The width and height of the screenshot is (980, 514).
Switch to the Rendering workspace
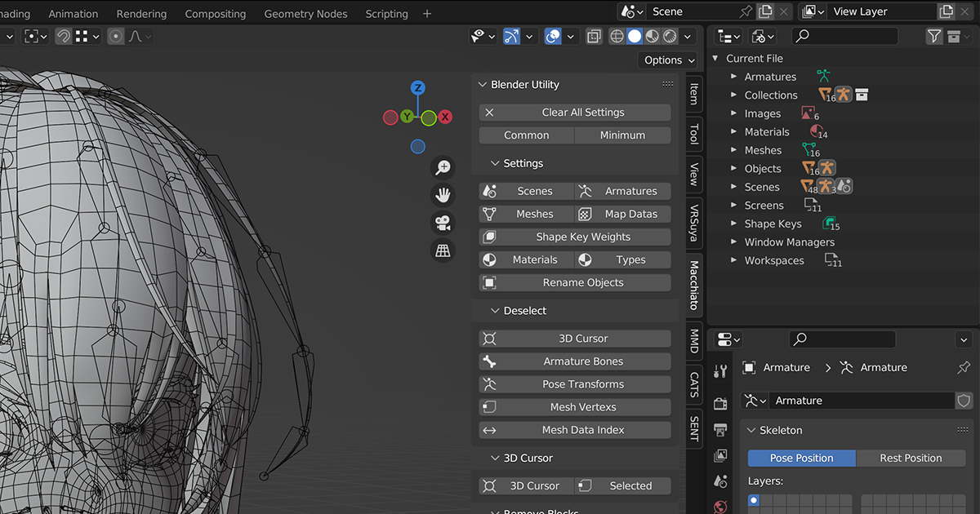click(x=141, y=14)
